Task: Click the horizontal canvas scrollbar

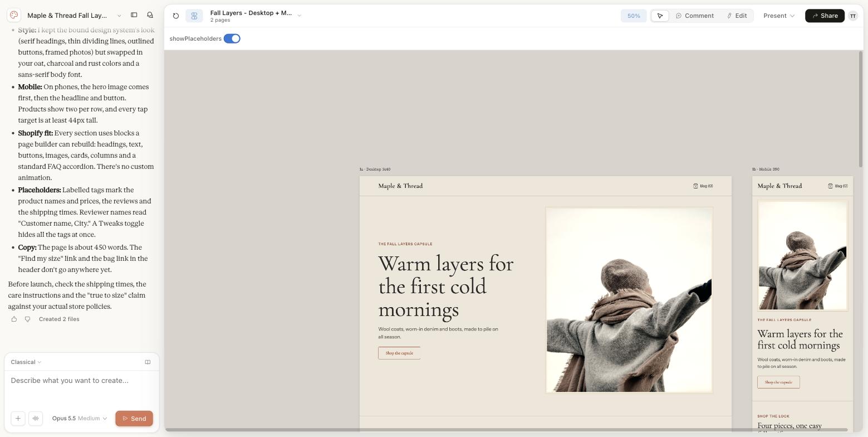Action: click(x=506, y=430)
